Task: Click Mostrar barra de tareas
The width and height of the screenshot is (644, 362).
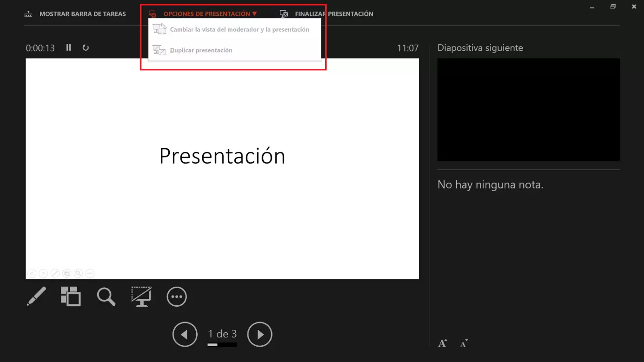Action: pos(83,14)
